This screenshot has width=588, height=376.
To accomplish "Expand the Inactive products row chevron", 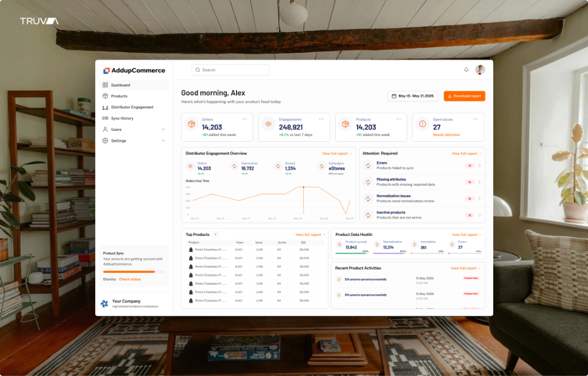I will (x=479, y=215).
